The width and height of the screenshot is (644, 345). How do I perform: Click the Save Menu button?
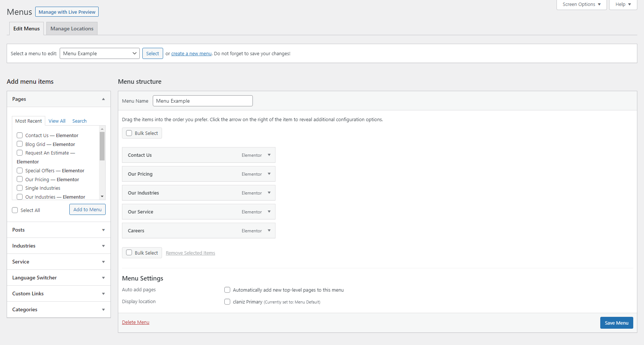pos(616,323)
